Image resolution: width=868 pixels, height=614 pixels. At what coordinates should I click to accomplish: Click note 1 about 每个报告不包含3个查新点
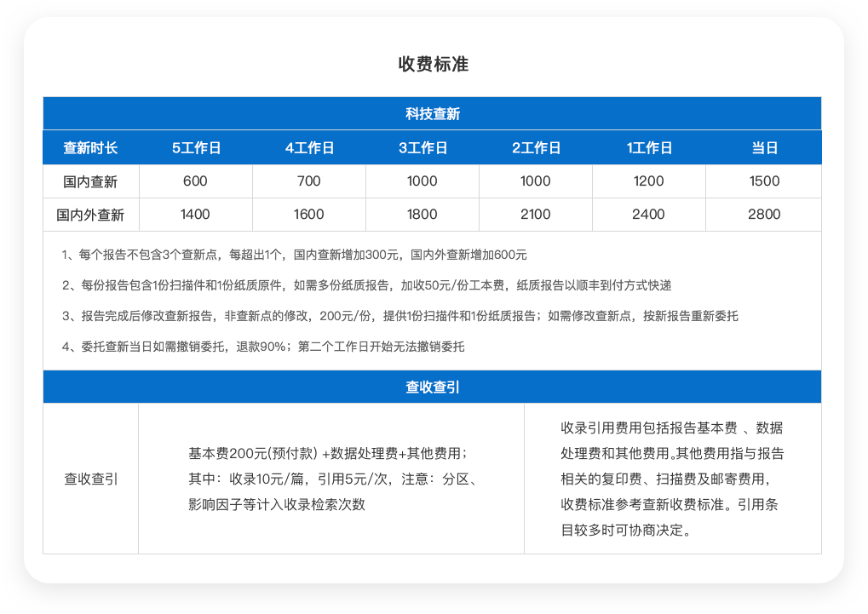pyautogui.click(x=294, y=255)
